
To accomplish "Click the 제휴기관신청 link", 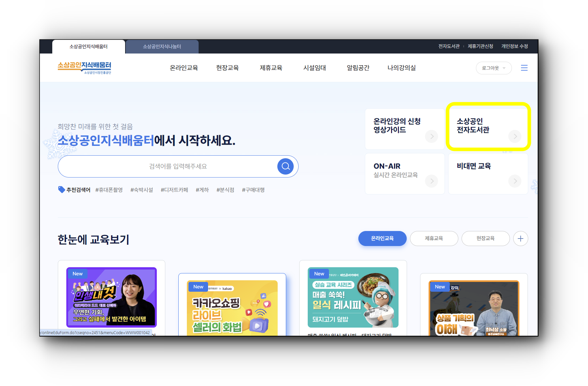I will pyautogui.click(x=480, y=46).
